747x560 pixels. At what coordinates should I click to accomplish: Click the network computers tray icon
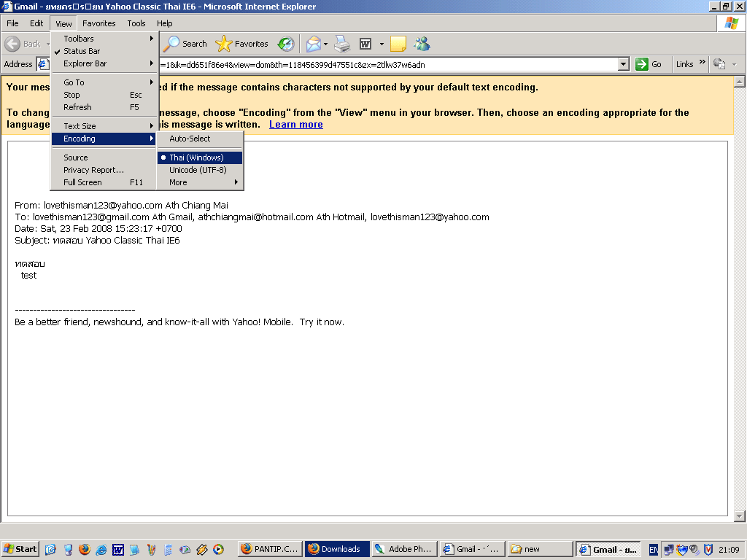[x=669, y=550]
